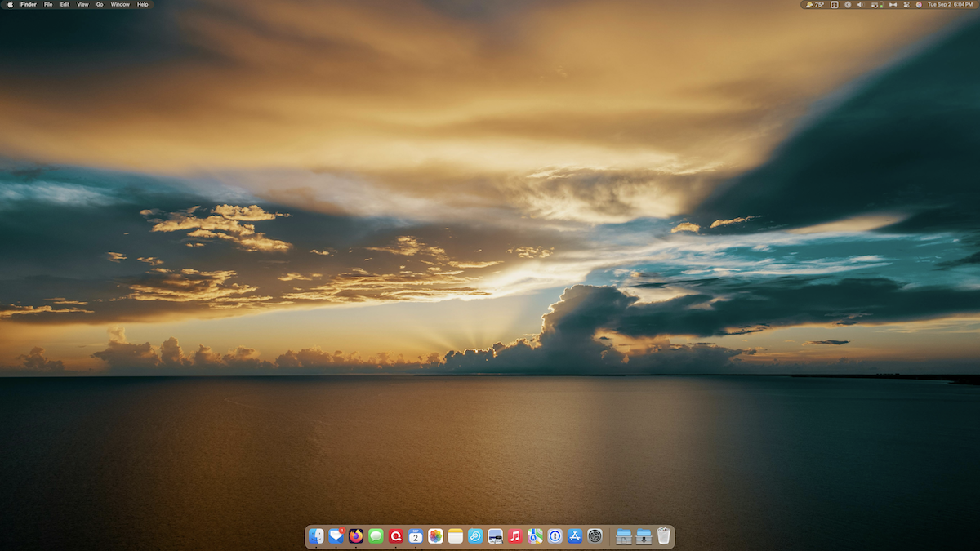Open the Trash in the Dock

(664, 536)
